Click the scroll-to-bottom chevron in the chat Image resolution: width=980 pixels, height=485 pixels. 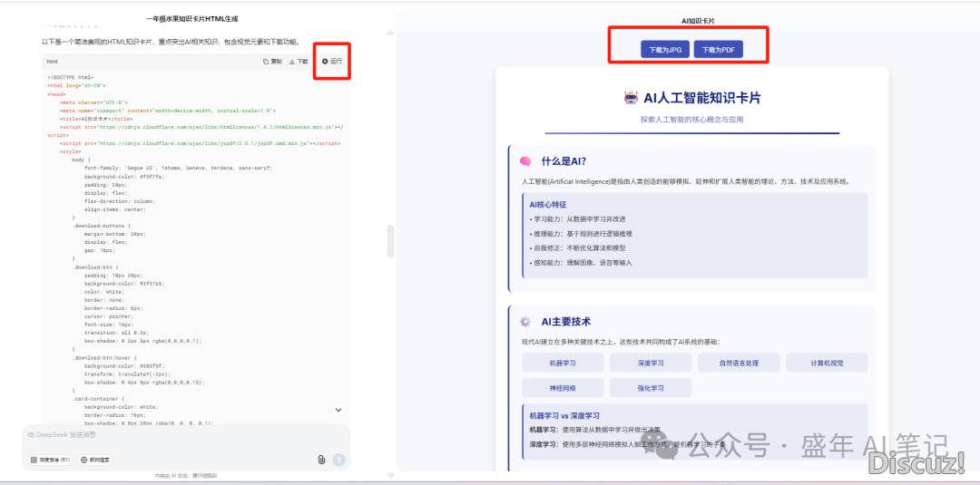pos(338,410)
